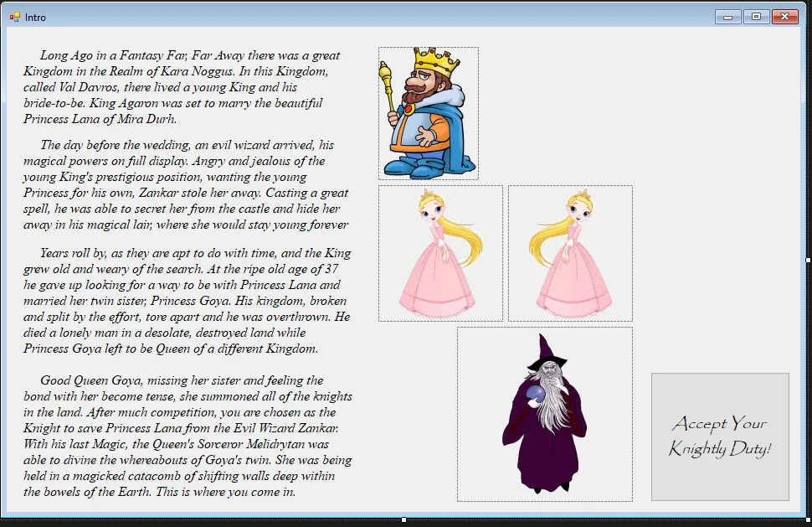Click paragraph starting 'Good Queen Goya'
This screenshot has width=812, height=527.
(188, 436)
